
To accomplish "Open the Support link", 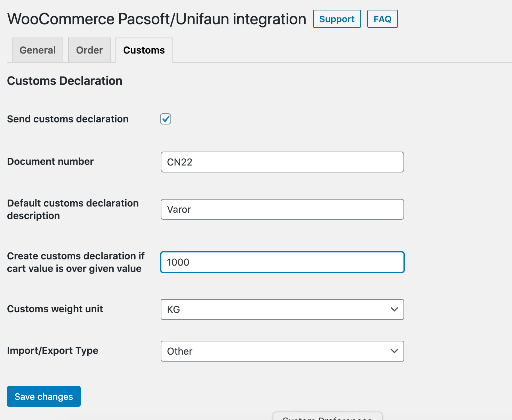I will pyautogui.click(x=337, y=19).
